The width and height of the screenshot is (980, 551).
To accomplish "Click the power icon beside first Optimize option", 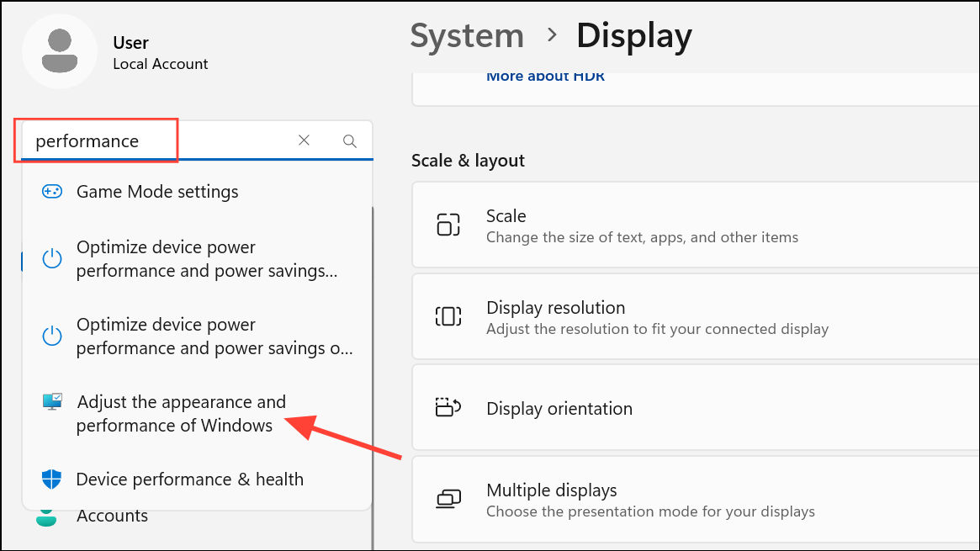I will click(x=52, y=258).
